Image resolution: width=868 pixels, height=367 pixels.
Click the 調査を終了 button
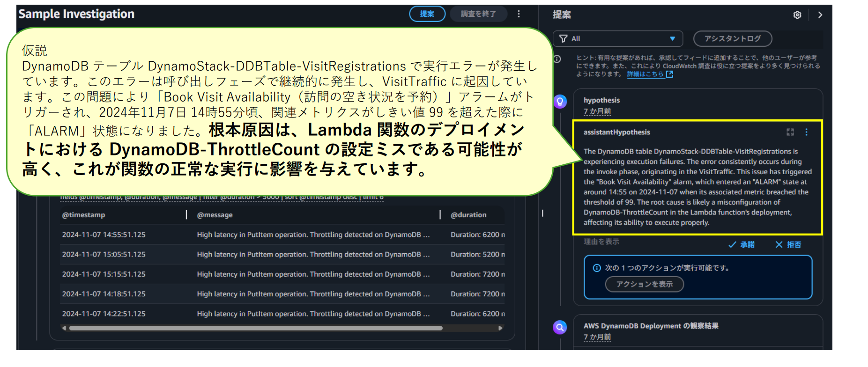478,14
